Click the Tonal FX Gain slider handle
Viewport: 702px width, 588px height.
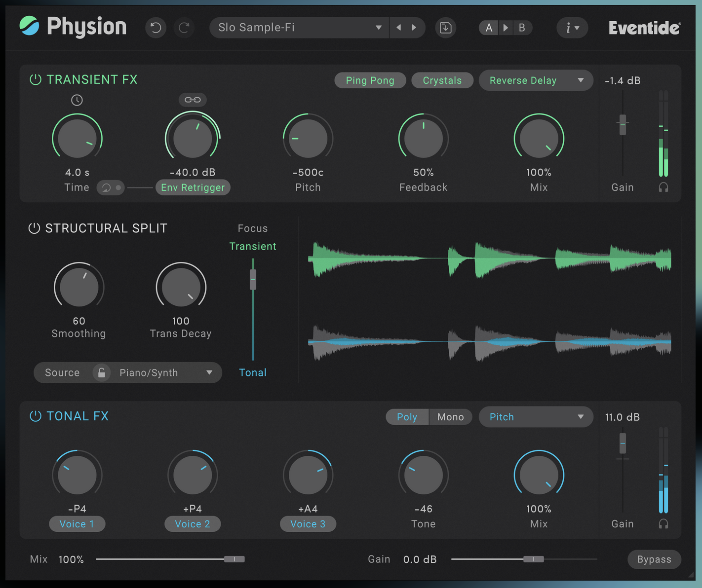pos(623,443)
